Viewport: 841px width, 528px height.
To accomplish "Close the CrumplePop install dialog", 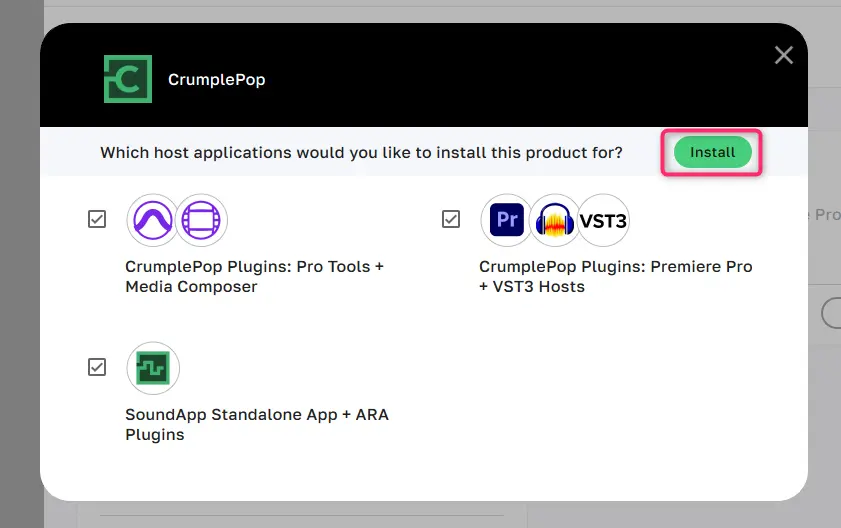I will coord(784,55).
